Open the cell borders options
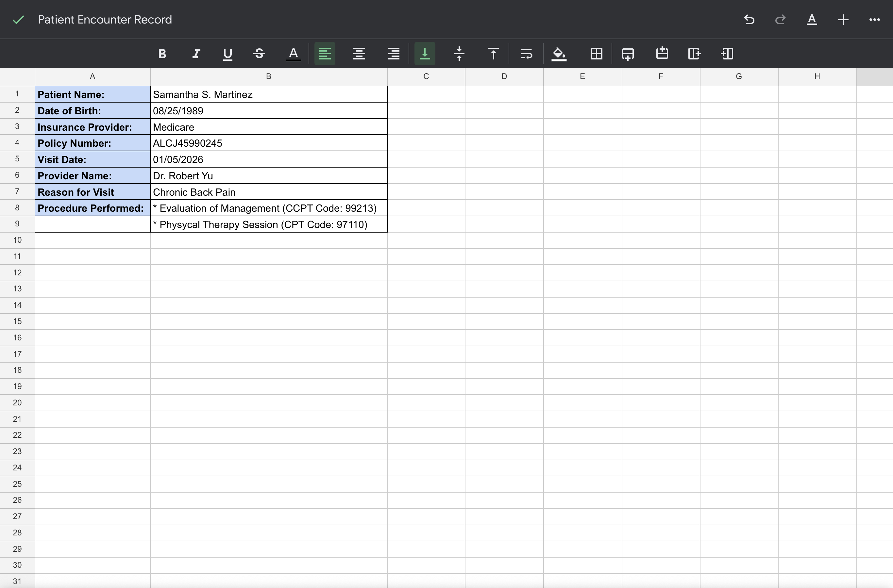This screenshot has width=893, height=588. tap(596, 54)
